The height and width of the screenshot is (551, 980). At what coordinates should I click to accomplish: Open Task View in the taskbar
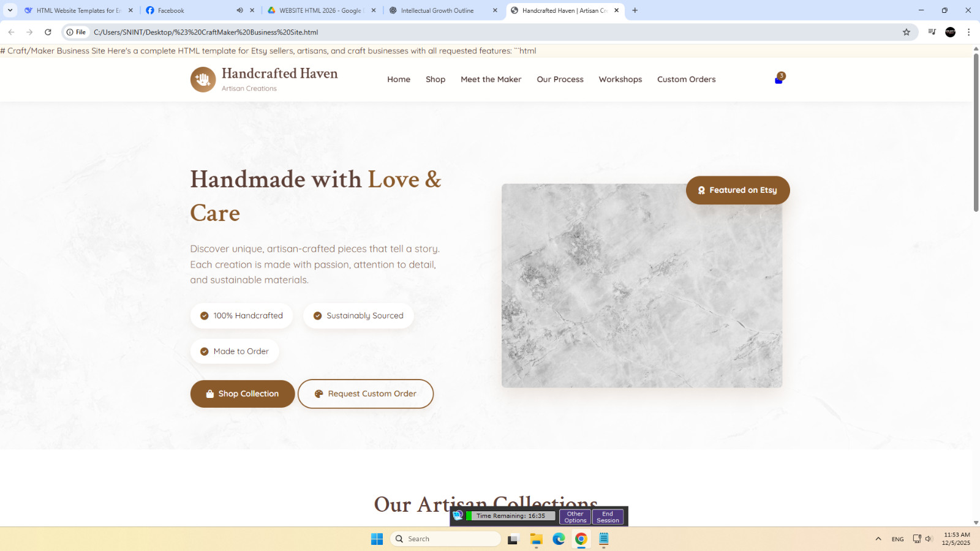coord(513,539)
